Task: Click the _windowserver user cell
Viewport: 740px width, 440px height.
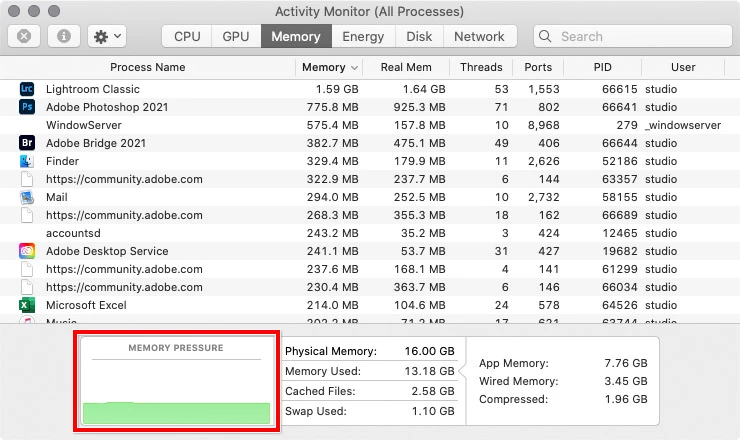Action: [x=683, y=125]
